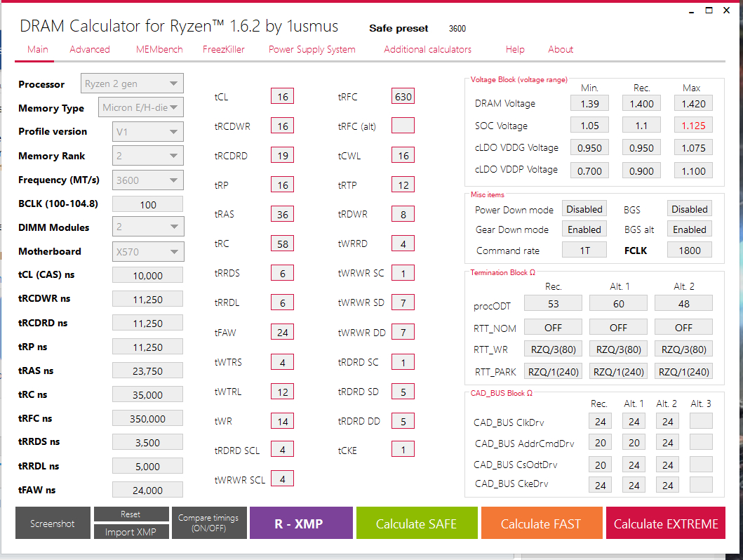Screen dimensions: 743x560
Task: Click the tRAS value 36
Action: pos(283,214)
